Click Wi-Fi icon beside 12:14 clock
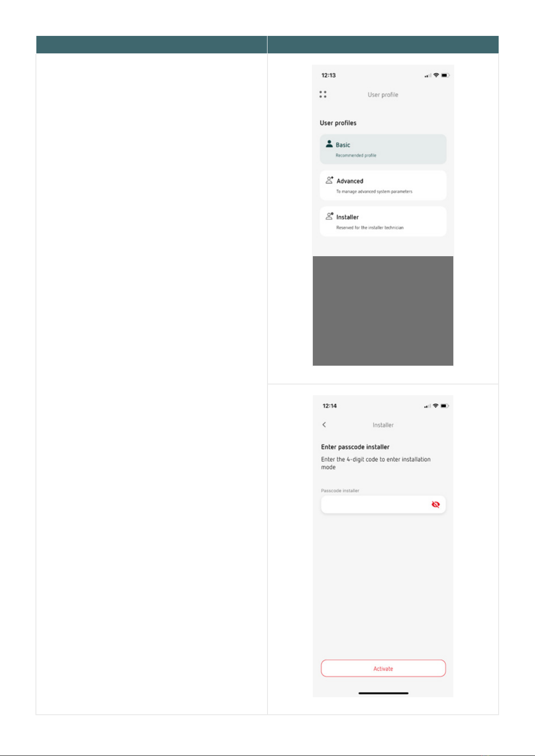The width and height of the screenshot is (535, 756). coord(435,406)
